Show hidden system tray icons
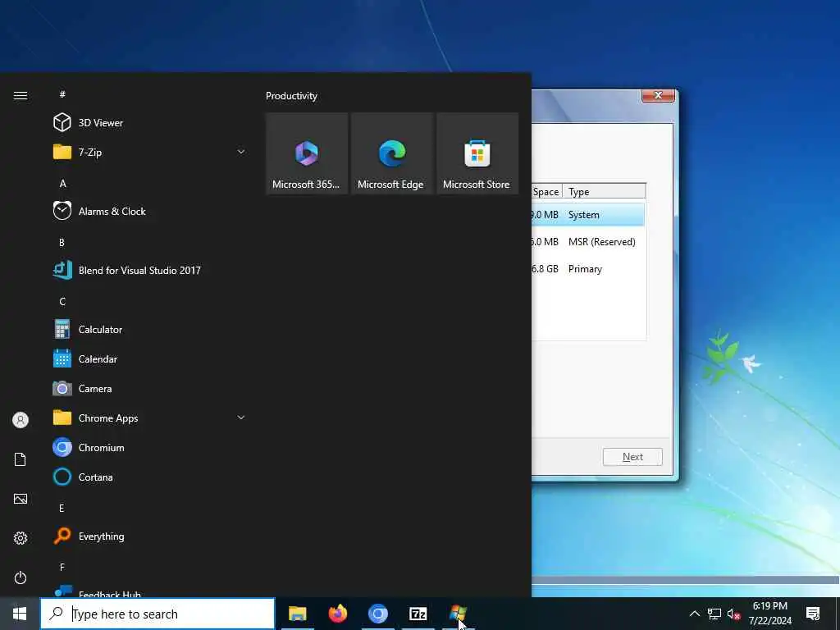This screenshot has height=630, width=840. (694, 614)
